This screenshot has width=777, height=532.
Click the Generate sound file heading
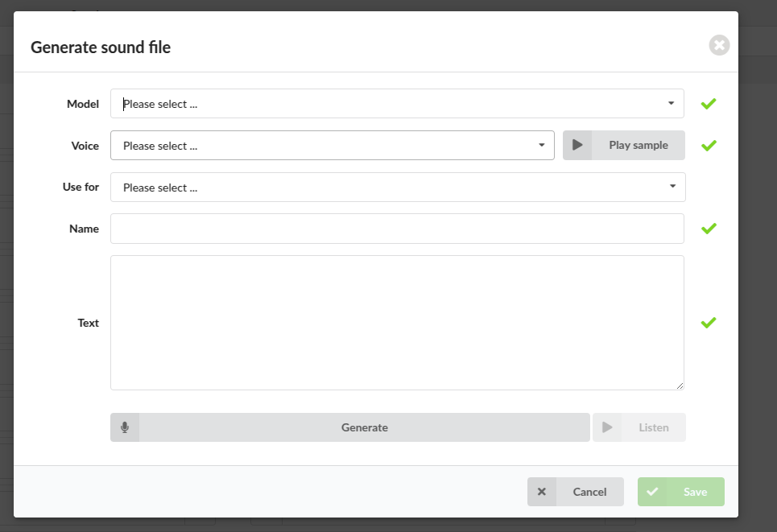pyautogui.click(x=101, y=47)
